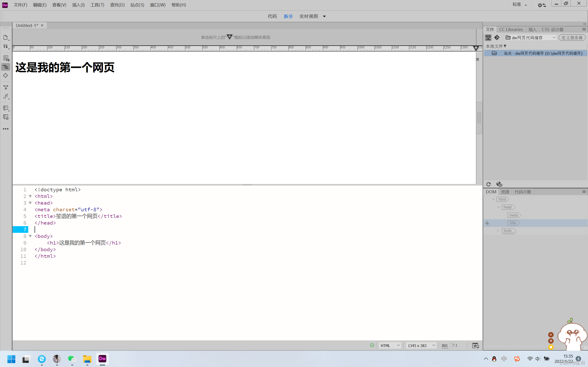Click the sync settings gear icon
The width and height of the screenshot is (588, 367).
tap(542, 5)
